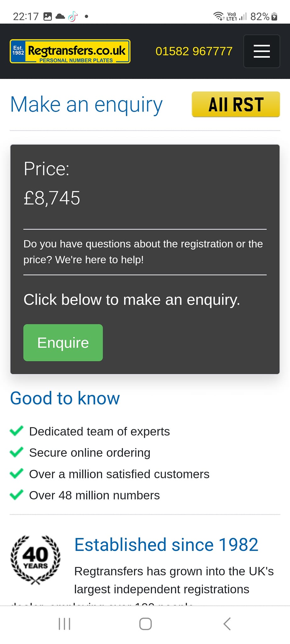This screenshot has height=644, width=290.
Task: Tap the 40 Years laurel badge
Action: click(x=36, y=560)
